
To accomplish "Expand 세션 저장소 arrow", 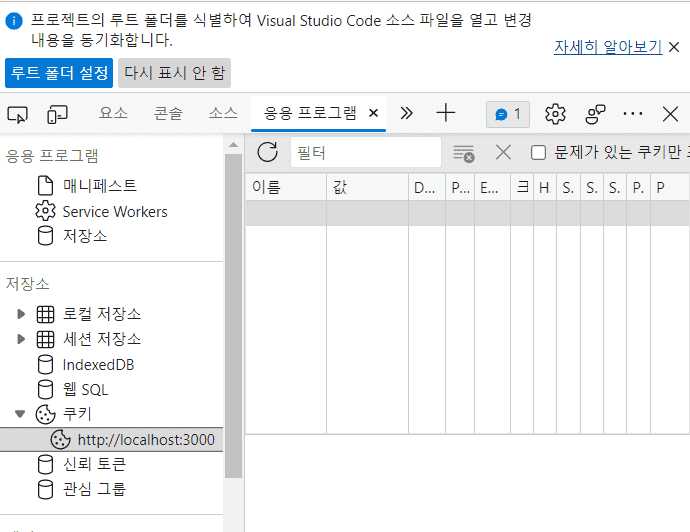I will tap(20, 339).
